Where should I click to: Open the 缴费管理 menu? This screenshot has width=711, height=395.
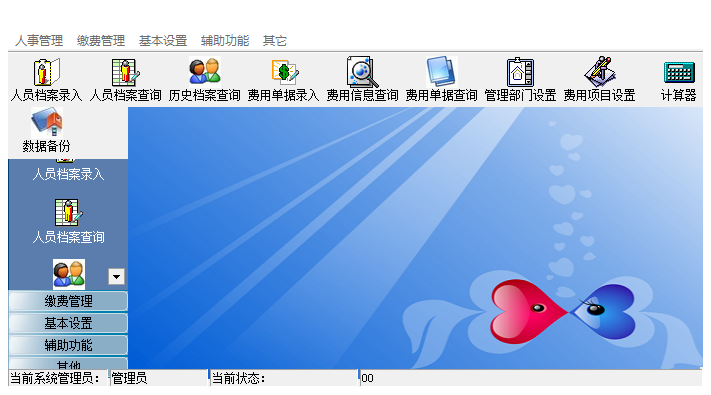[x=101, y=41]
